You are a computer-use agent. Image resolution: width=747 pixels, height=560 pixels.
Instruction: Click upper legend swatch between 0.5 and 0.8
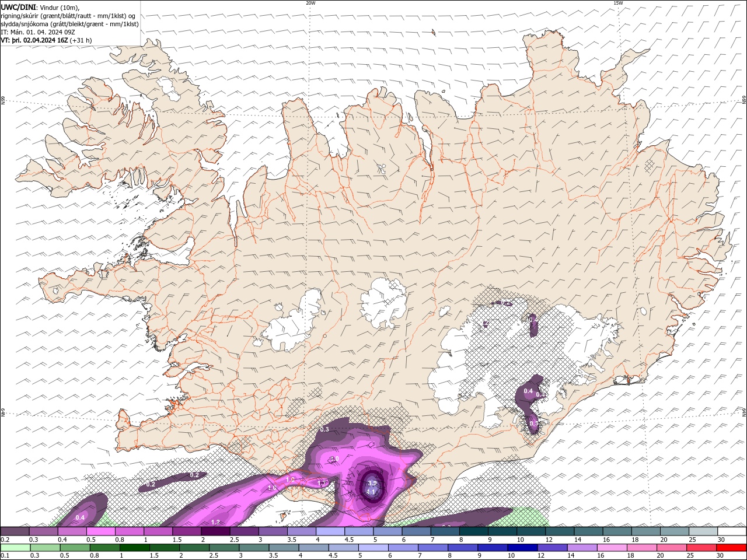tap(100, 531)
